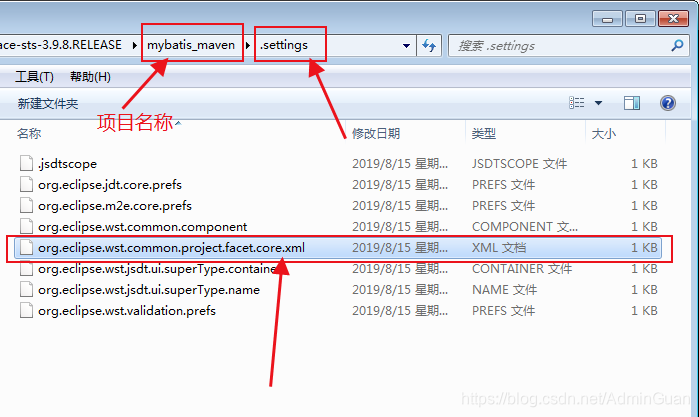The width and height of the screenshot is (699, 417).
Task: Click the .settings breadcrumb segment
Action: coord(284,45)
